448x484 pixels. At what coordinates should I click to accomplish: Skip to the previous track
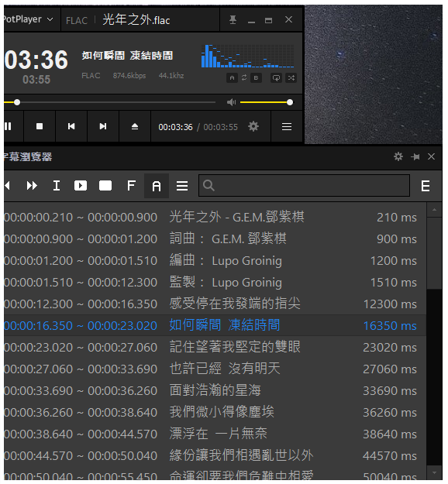click(71, 126)
